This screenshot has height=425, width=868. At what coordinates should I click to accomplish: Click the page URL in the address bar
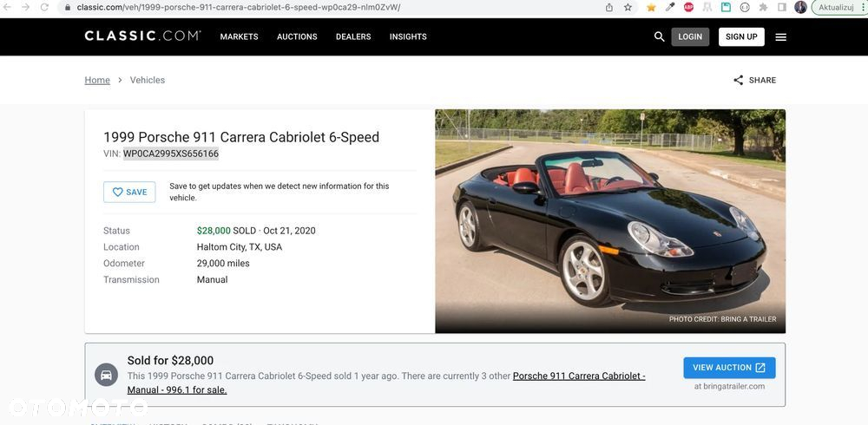(239, 7)
